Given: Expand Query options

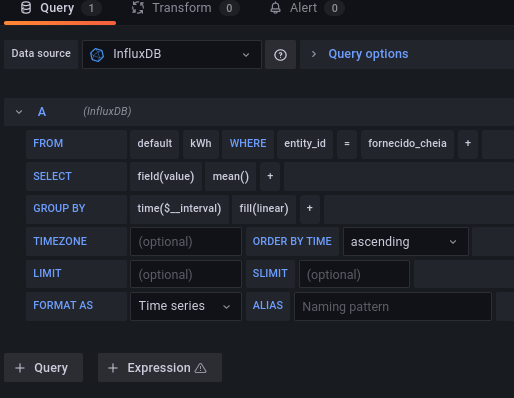Looking at the screenshot, I should pos(368,54).
